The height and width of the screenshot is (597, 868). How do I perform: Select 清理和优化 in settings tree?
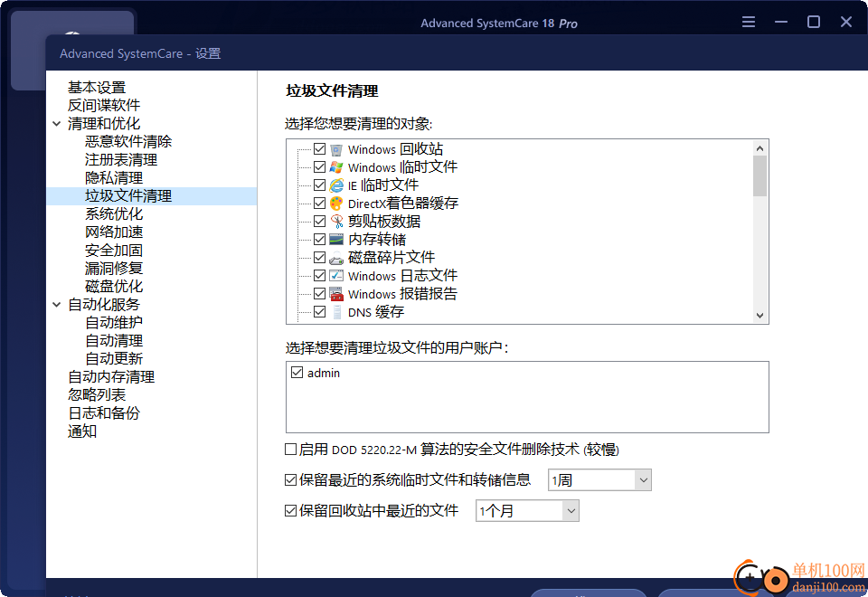pyautogui.click(x=104, y=124)
